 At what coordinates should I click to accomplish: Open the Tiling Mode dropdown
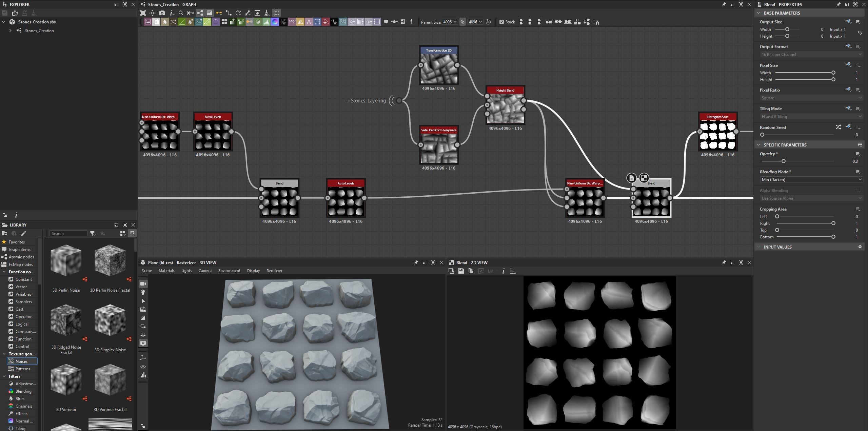pyautogui.click(x=811, y=116)
